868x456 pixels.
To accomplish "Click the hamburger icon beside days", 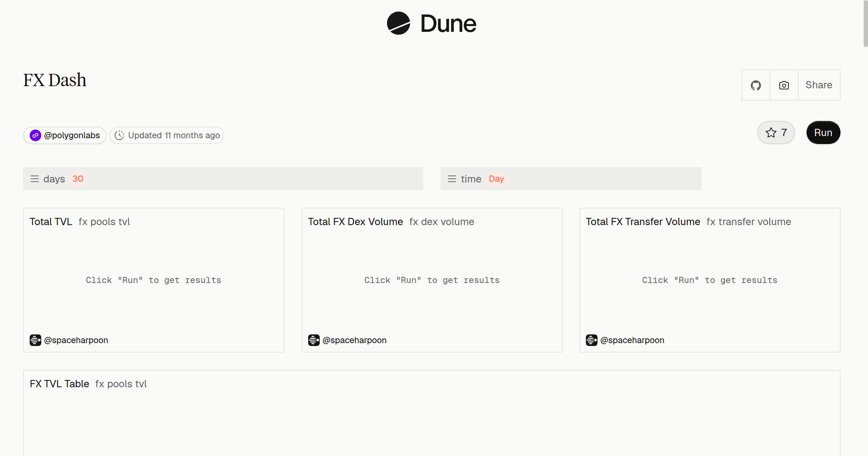I will point(35,179).
